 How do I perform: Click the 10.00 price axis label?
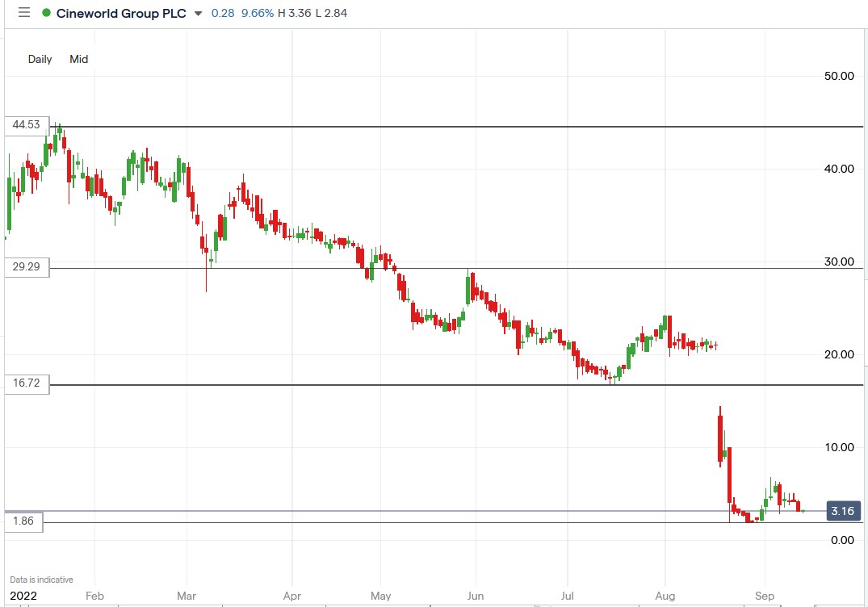click(x=839, y=448)
